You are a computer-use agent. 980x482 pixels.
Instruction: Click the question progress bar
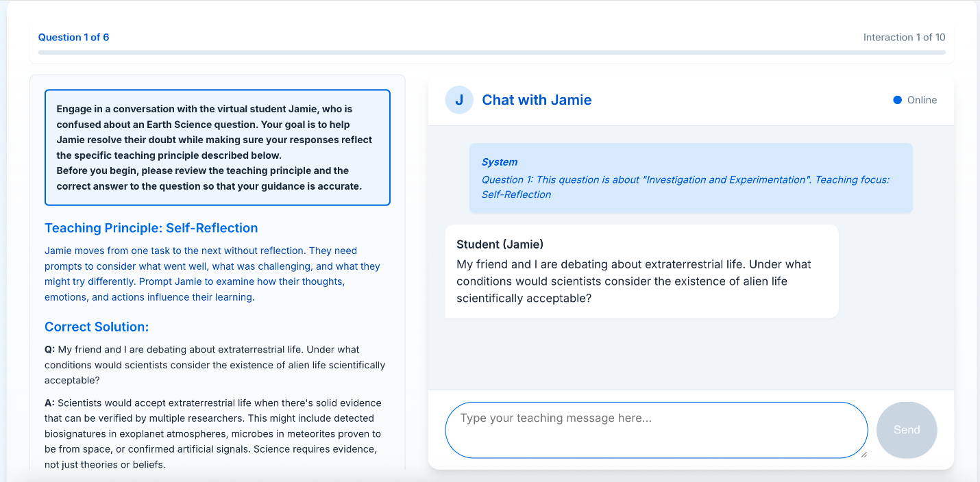pos(491,52)
